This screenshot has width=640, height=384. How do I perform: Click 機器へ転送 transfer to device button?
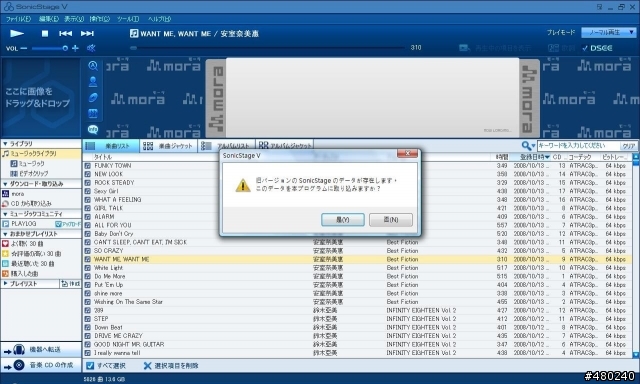pos(41,350)
